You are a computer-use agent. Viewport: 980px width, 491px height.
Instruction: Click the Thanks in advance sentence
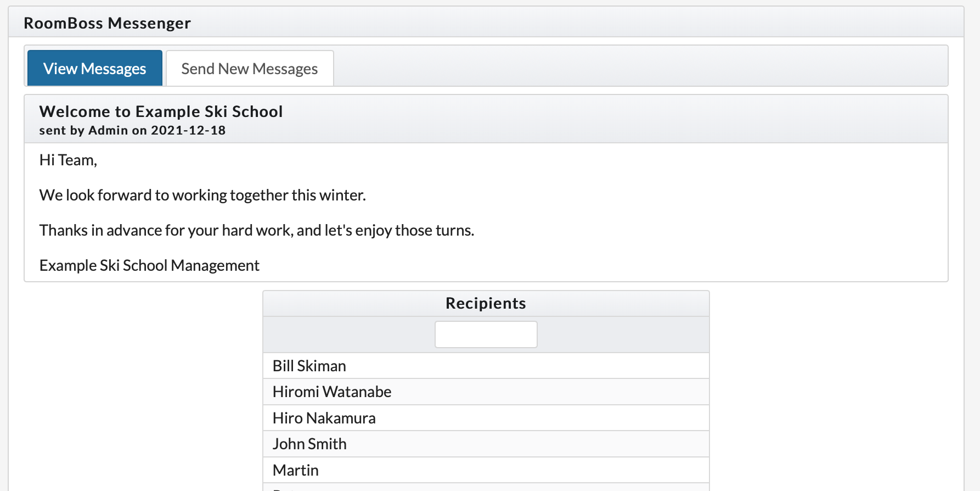tap(256, 230)
